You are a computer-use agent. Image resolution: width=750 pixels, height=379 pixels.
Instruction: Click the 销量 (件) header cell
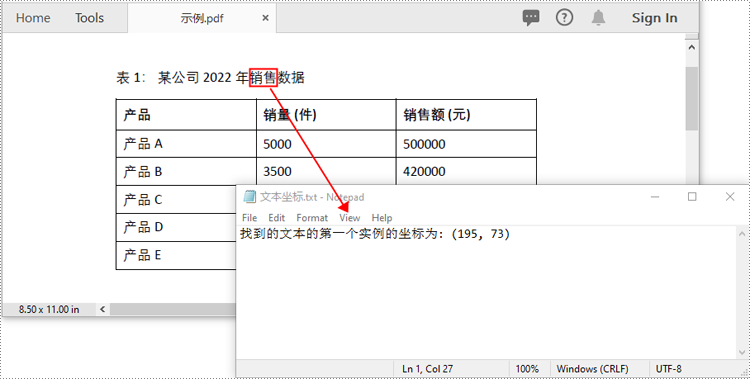click(x=326, y=115)
